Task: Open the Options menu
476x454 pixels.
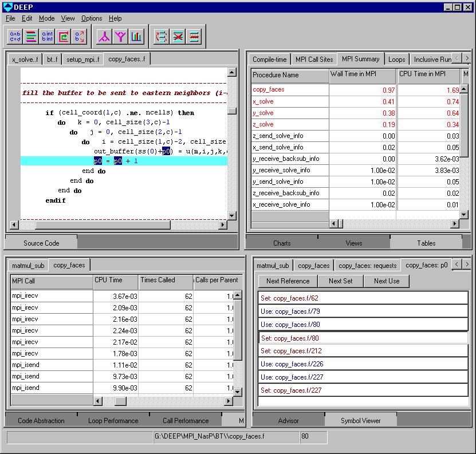Action: click(x=92, y=18)
